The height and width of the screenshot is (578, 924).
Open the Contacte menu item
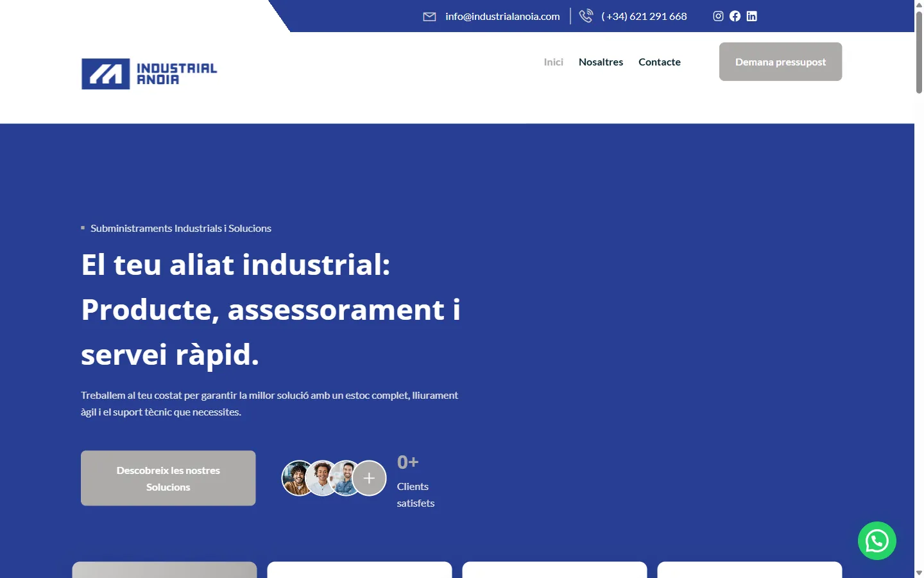(x=660, y=62)
